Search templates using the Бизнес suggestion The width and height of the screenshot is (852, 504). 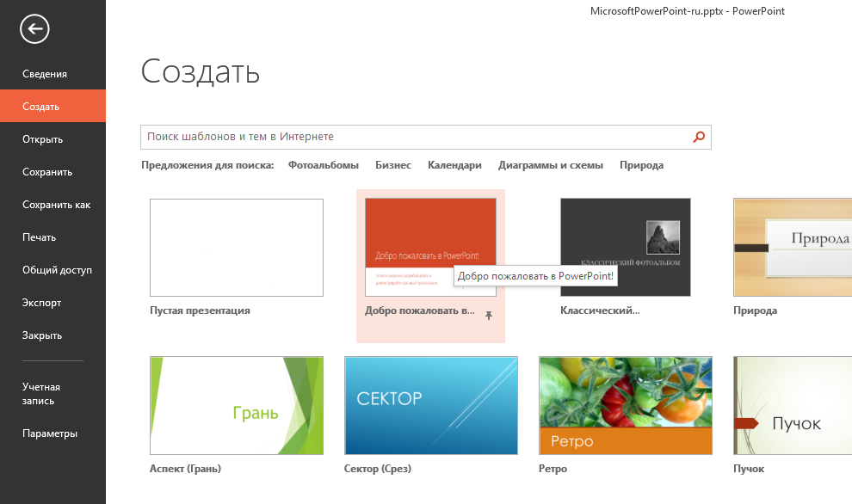pos(393,164)
